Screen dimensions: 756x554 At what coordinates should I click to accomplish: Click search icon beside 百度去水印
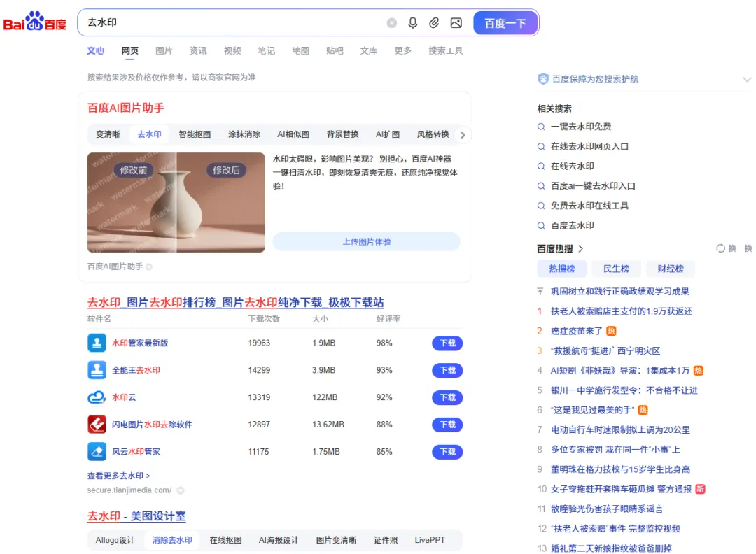click(x=541, y=225)
